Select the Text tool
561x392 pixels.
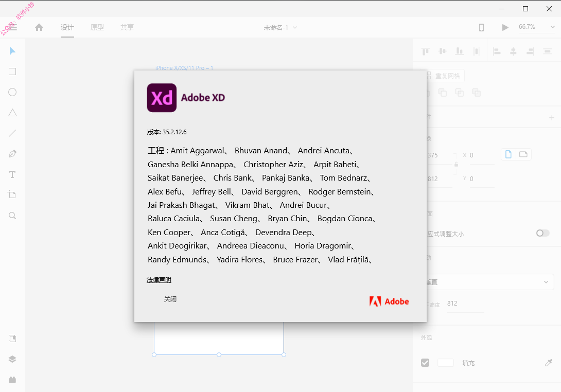pyautogui.click(x=12, y=174)
